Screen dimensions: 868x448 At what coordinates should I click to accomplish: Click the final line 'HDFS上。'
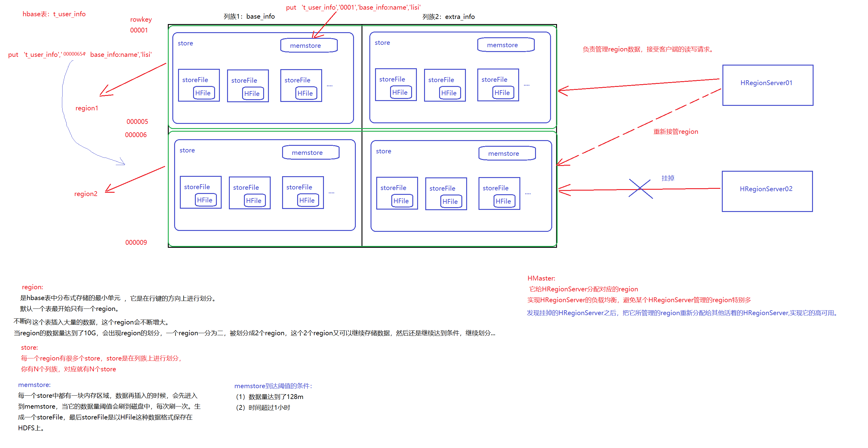pyautogui.click(x=31, y=428)
